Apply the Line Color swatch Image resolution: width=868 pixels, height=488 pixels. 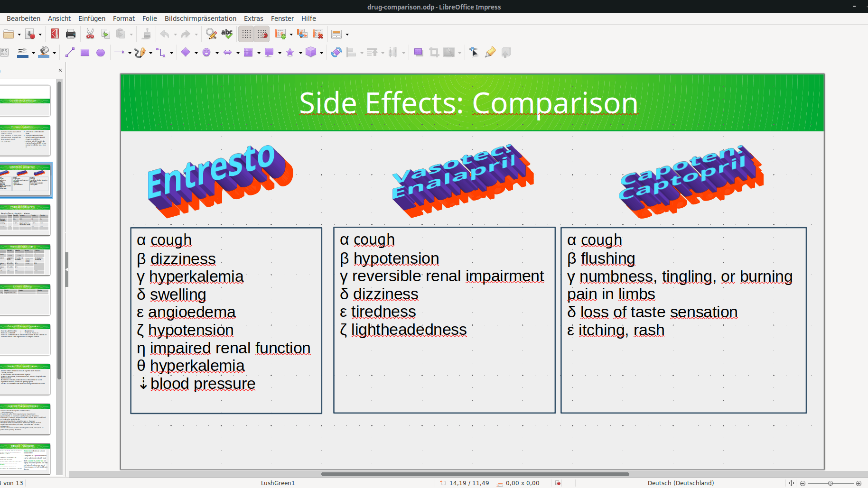click(x=22, y=52)
